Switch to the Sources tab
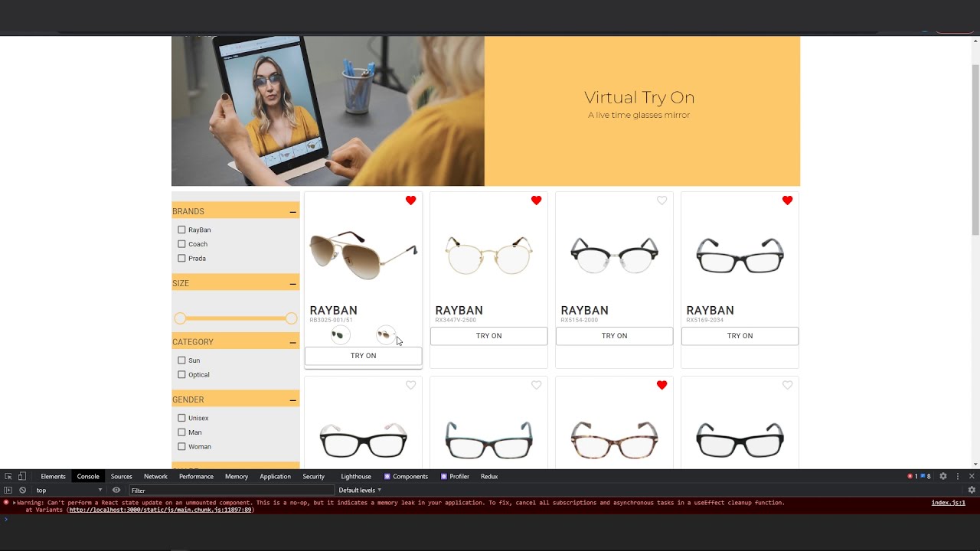The image size is (980, 551). [121, 476]
